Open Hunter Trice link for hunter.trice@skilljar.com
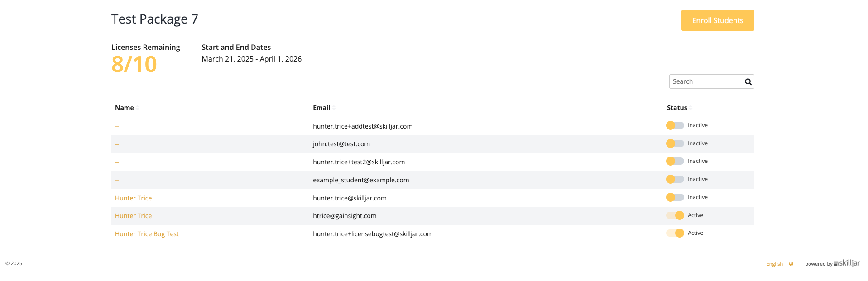868x281 pixels. pos(133,198)
